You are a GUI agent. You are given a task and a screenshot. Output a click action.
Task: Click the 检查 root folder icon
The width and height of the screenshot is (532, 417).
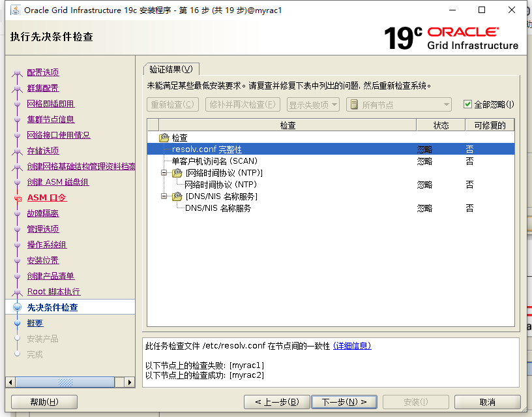pos(164,138)
